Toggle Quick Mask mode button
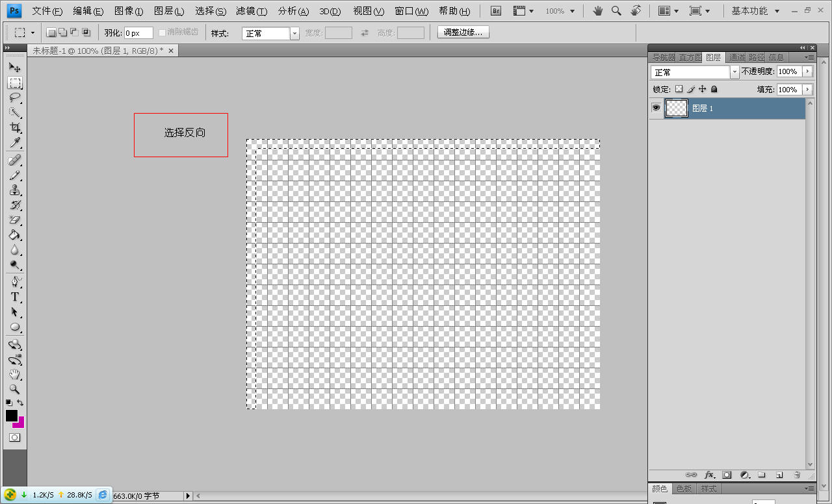The width and height of the screenshot is (832, 504). (x=14, y=438)
